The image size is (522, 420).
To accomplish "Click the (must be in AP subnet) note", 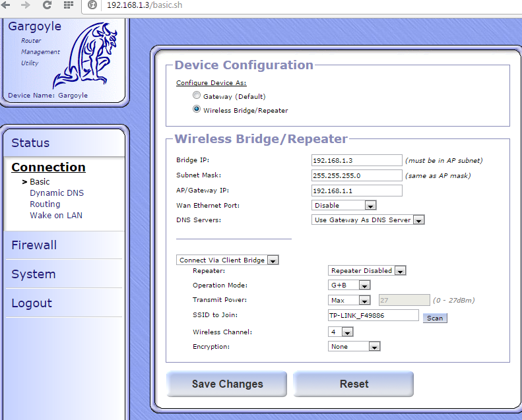I will (443, 161).
